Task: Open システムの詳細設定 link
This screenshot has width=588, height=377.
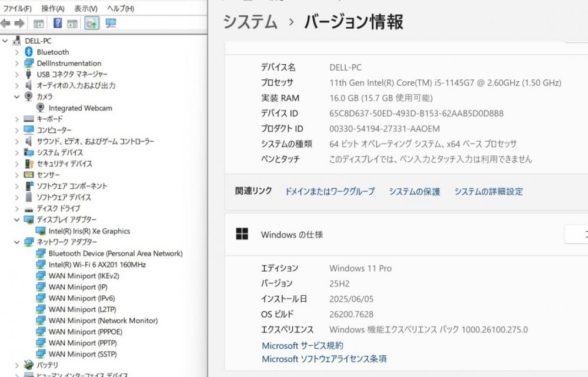Action: (489, 191)
